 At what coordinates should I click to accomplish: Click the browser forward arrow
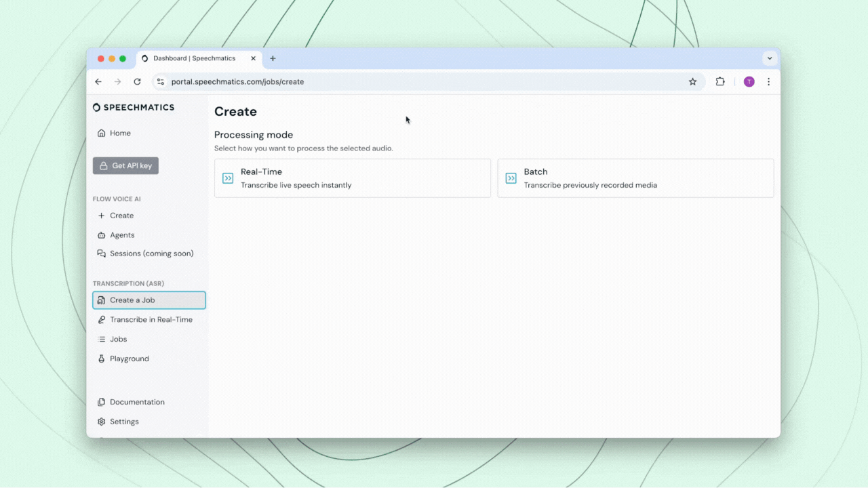tap(117, 81)
